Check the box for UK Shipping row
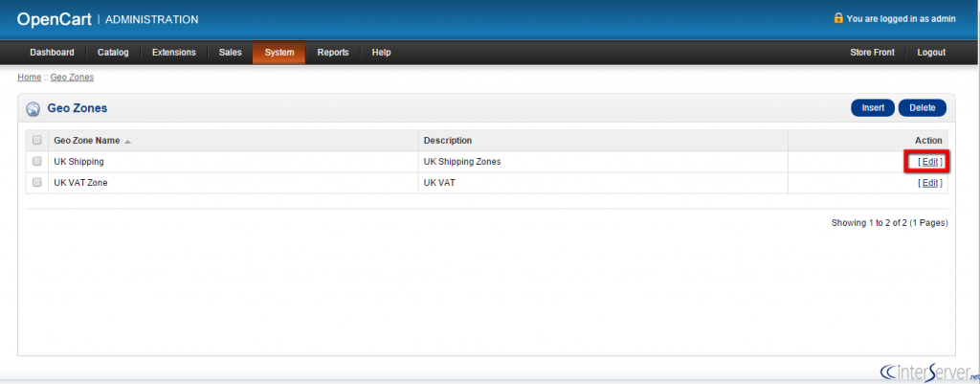 (x=37, y=161)
